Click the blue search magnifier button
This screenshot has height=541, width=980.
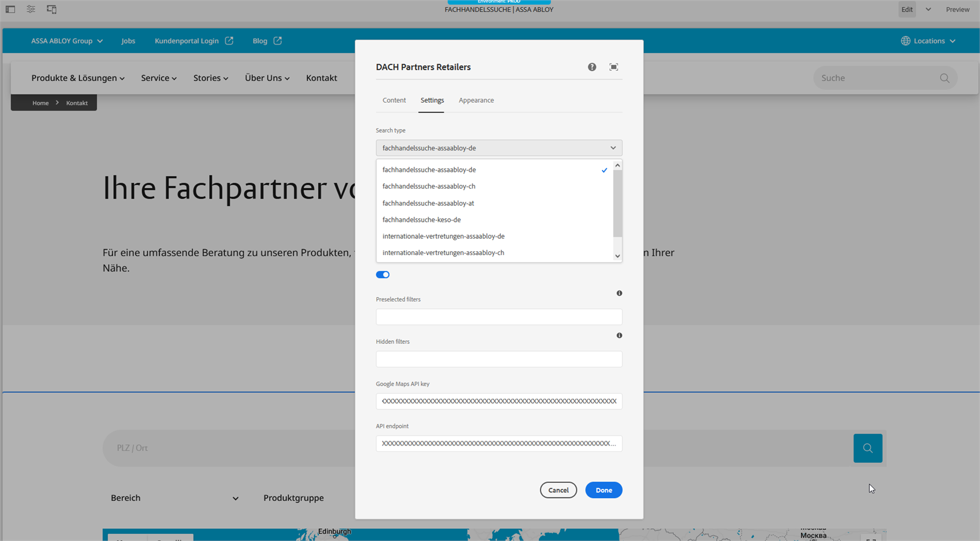pos(867,448)
